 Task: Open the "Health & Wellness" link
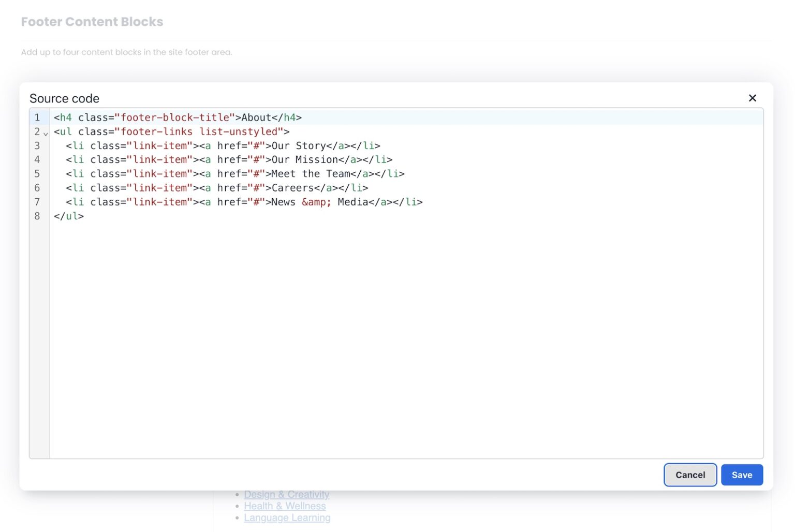(285, 506)
